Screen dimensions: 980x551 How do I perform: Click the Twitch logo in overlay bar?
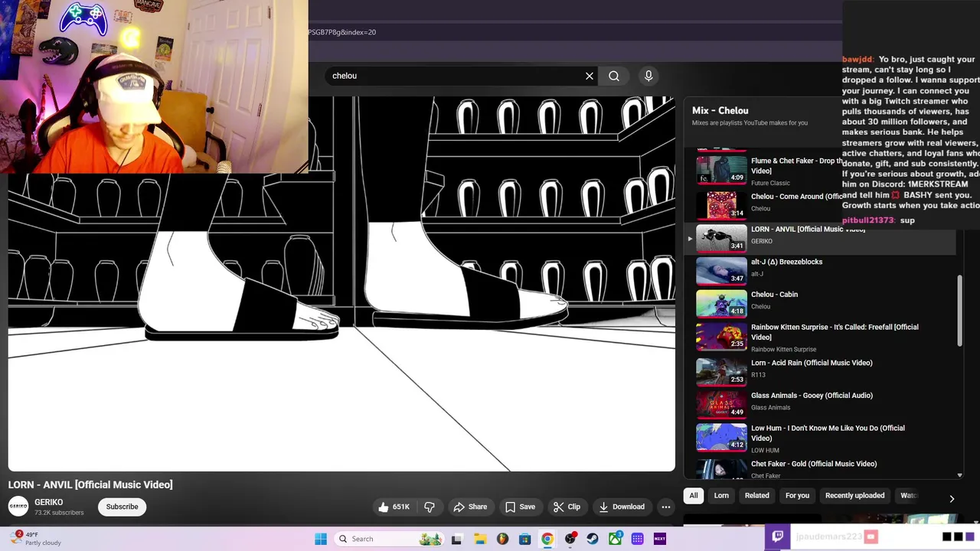click(778, 536)
